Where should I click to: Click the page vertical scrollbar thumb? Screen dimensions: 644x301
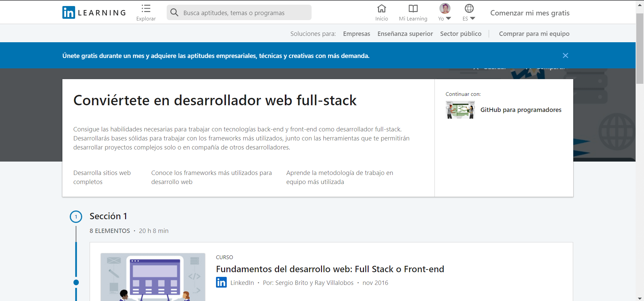click(x=640, y=49)
